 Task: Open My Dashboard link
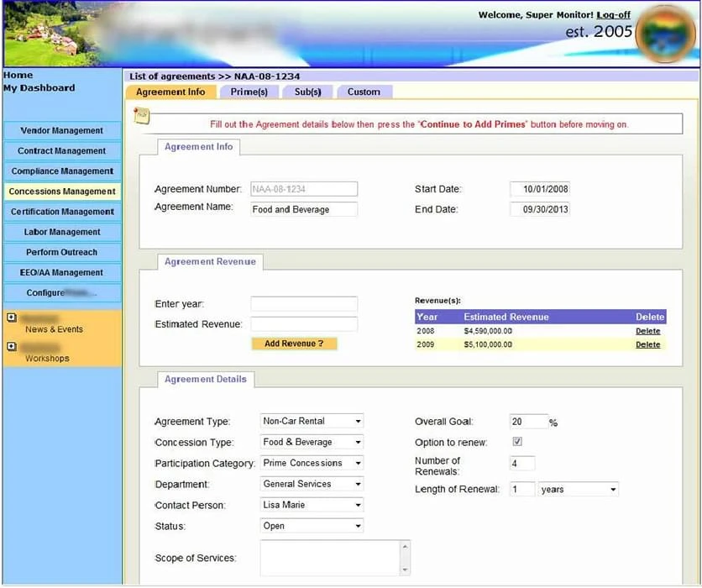coord(39,87)
